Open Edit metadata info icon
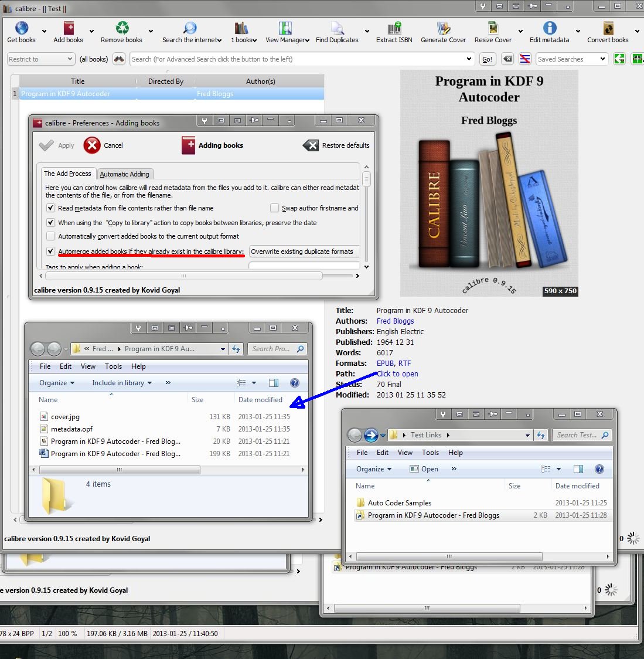The width and height of the screenshot is (644, 659). pos(550,28)
